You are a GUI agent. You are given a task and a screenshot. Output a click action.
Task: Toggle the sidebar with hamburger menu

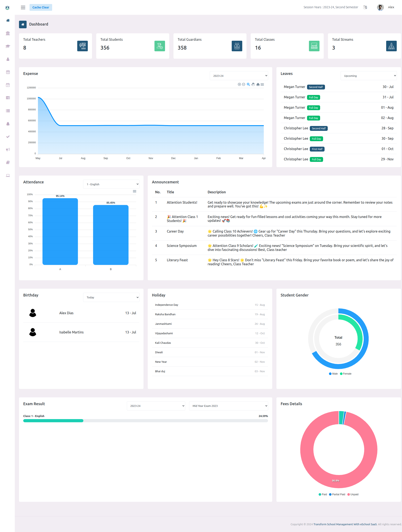click(x=23, y=7)
